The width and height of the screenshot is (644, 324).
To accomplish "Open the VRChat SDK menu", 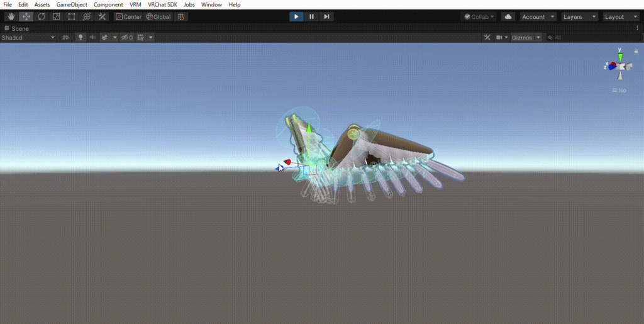I will (x=163, y=4).
